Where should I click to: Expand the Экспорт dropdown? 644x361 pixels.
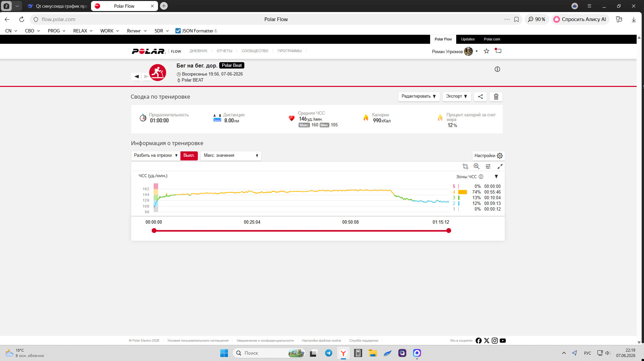(x=457, y=97)
